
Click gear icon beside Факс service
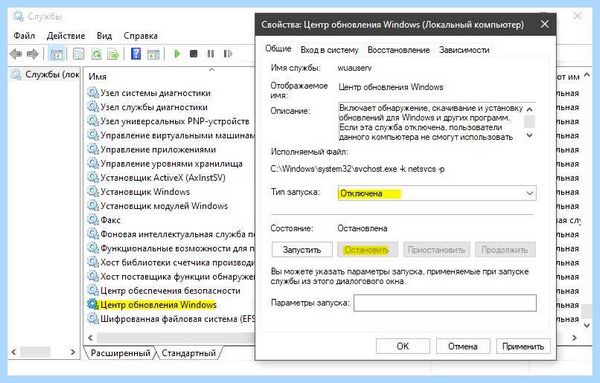point(93,220)
